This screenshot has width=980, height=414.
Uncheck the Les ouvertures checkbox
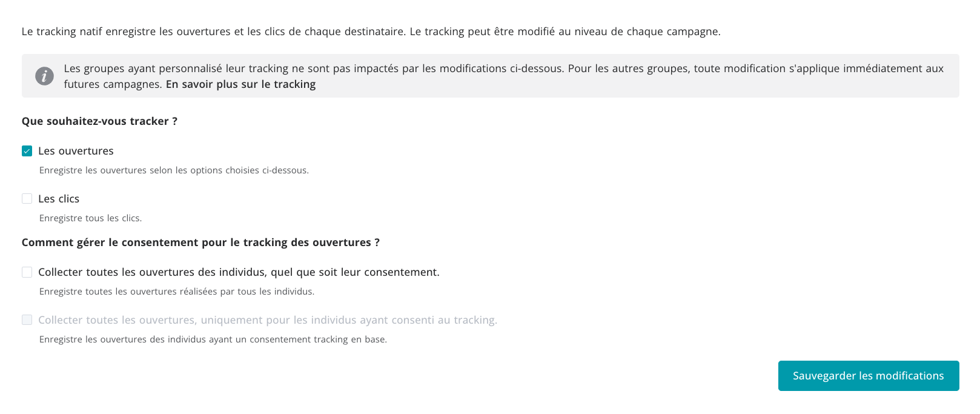27,151
